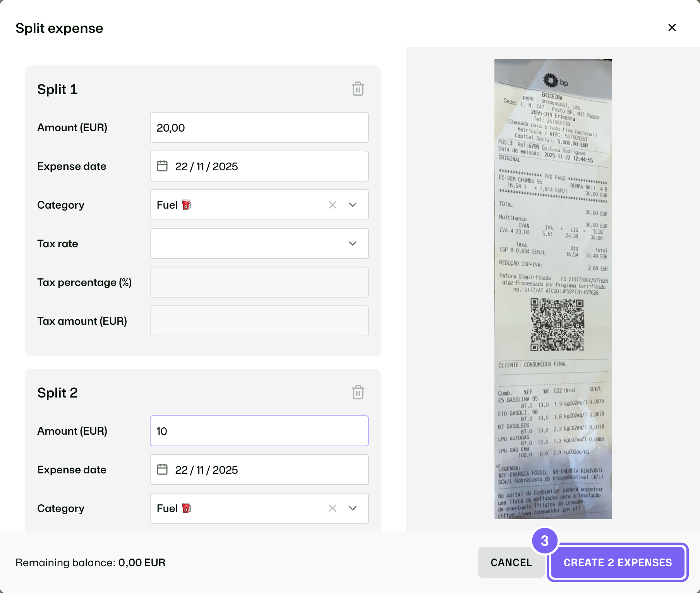Click the Split 1 Tax percentage field
This screenshot has height=593, width=700.
click(259, 282)
